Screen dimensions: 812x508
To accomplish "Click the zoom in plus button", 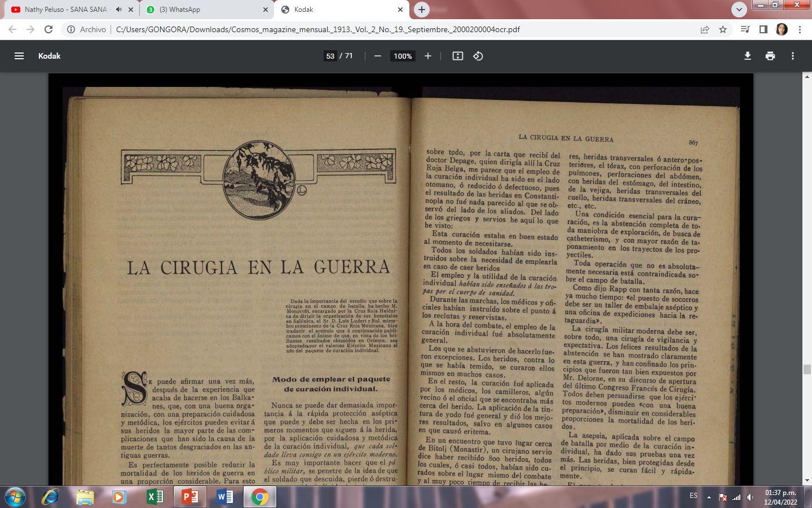I will pyautogui.click(x=428, y=56).
